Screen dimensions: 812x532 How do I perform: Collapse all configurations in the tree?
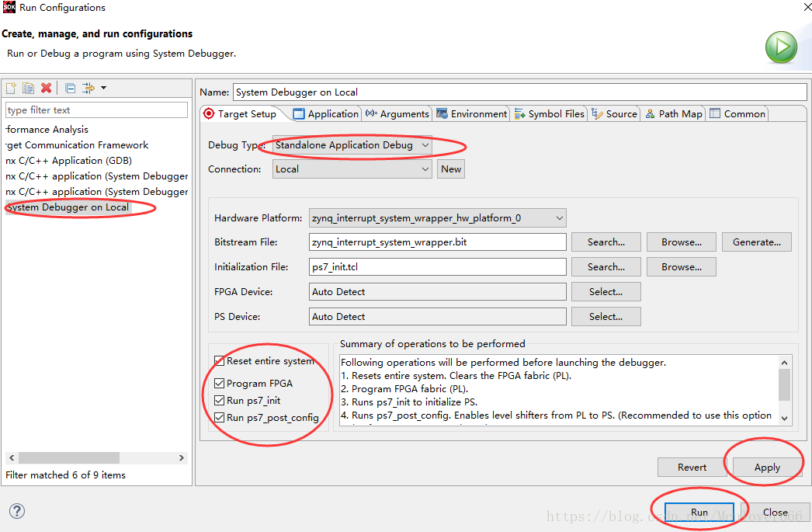(x=71, y=88)
